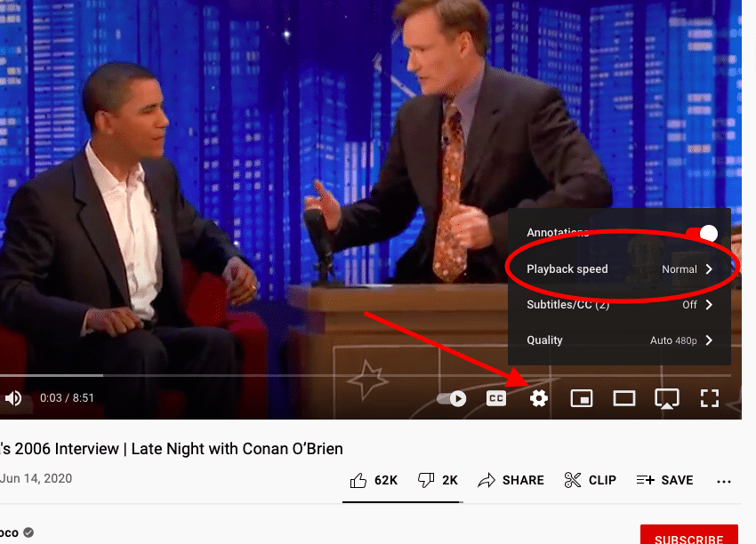Mute the video volume speaker icon

tap(13, 398)
